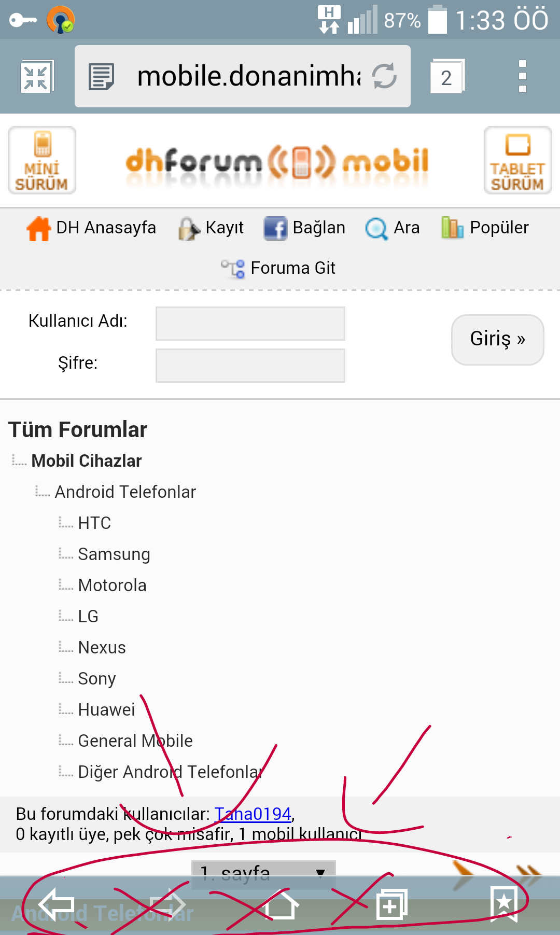Image resolution: width=560 pixels, height=935 pixels.
Task: Go to DH Anasayfa home link
Action: (x=91, y=228)
